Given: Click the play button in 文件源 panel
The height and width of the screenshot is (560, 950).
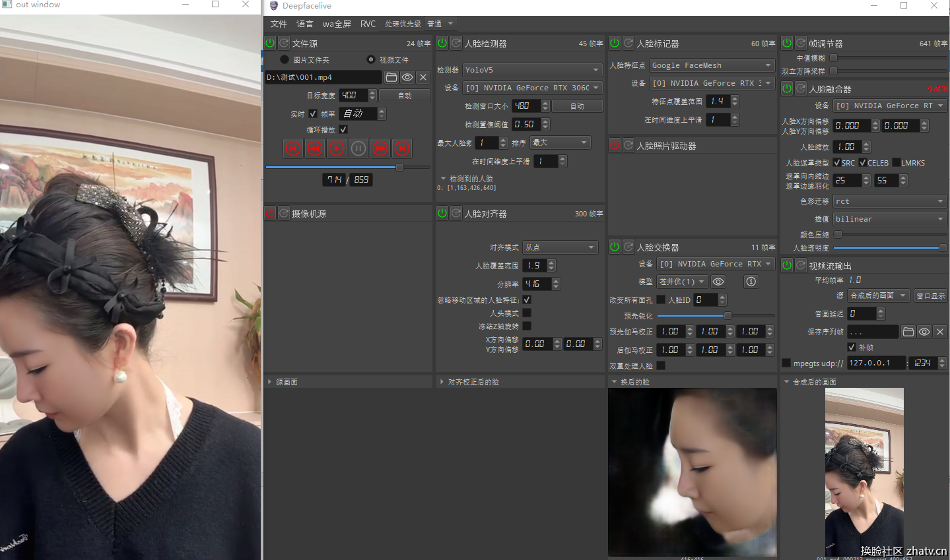Looking at the screenshot, I should [x=337, y=148].
